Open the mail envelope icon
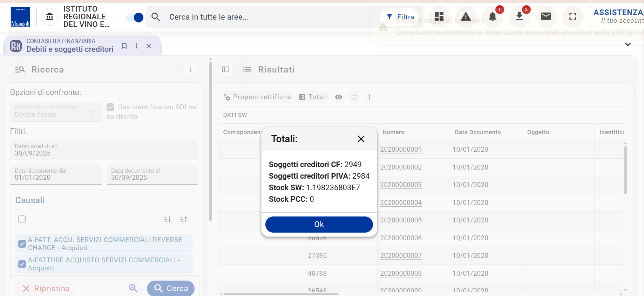 [546, 16]
